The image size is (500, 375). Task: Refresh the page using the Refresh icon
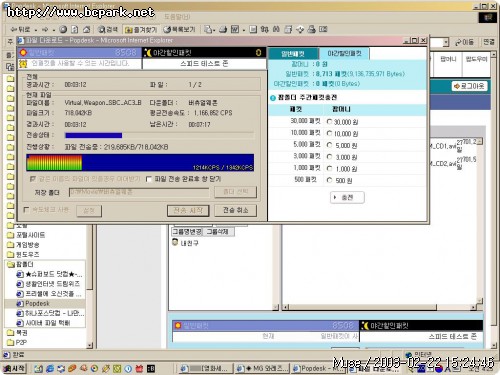[x=75, y=30]
